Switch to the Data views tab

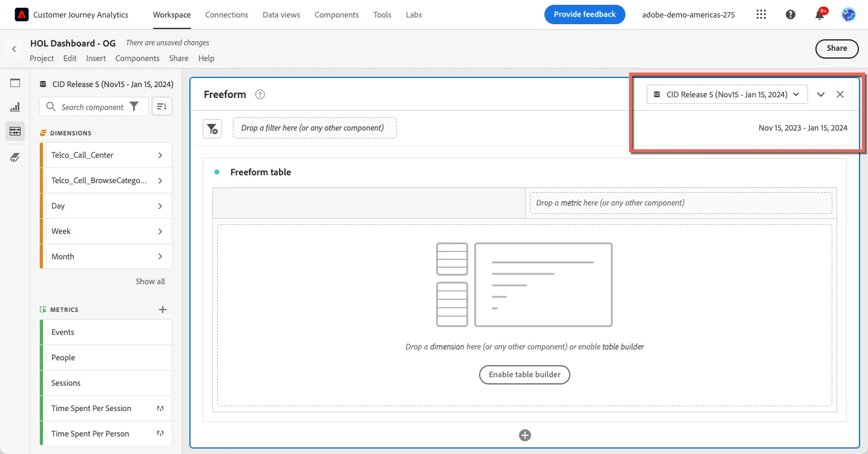(x=281, y=15)
